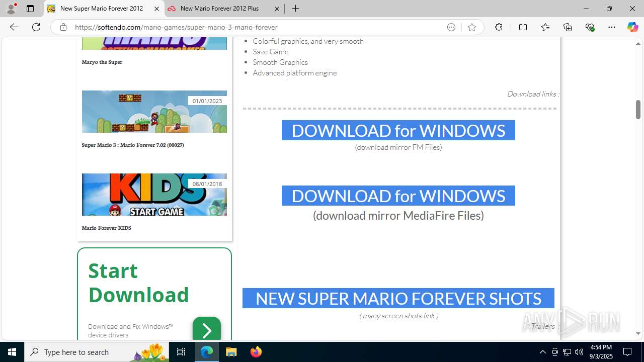Open Microsoft Edge taskbar icon

point(207,352)
